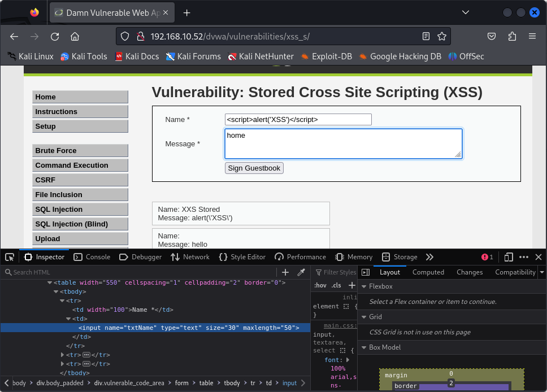Switch to the Console panel

92,257
